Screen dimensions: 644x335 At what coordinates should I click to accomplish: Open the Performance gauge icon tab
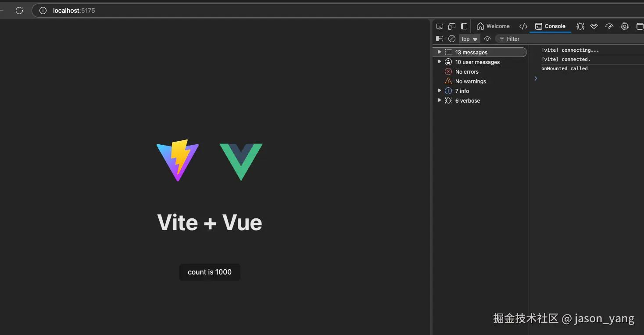pyautogui.click(x=609, y=26)
